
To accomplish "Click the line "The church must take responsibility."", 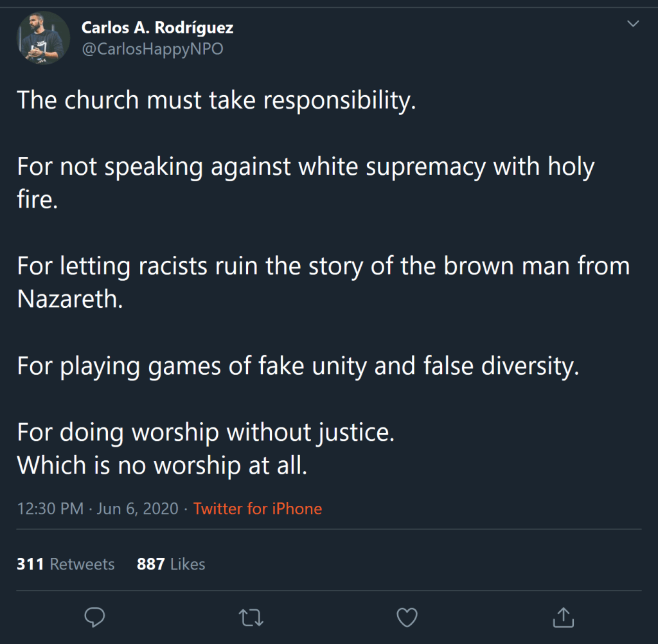I will tap(217, 100).
